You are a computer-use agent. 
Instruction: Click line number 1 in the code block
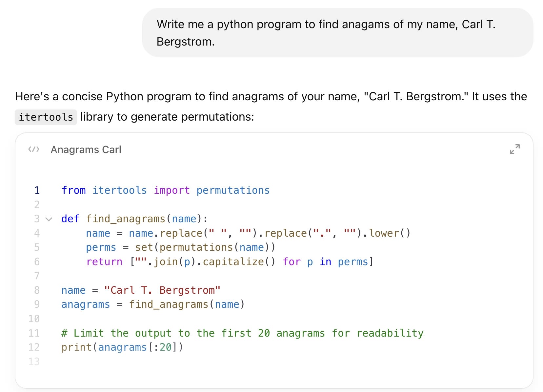click(x=37, y=190)
